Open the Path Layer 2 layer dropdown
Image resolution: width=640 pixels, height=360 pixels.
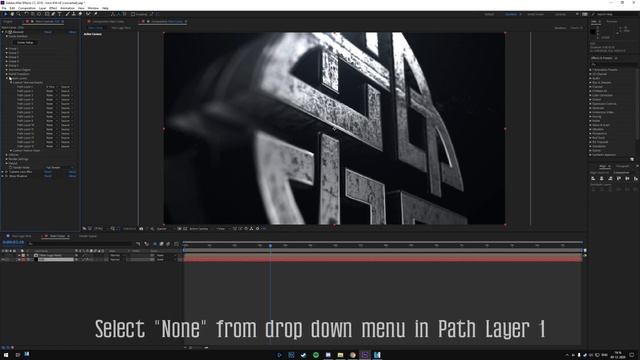pyautogui.click(x=51, y=91)
